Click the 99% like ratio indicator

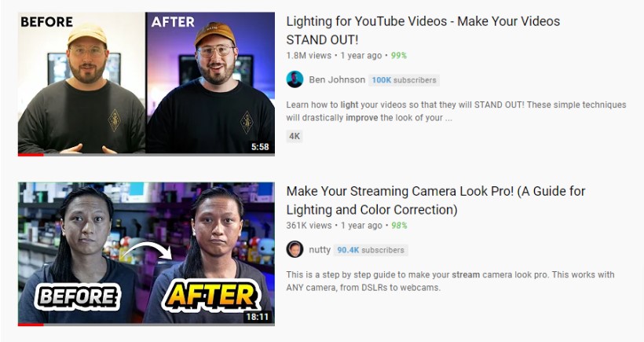pyautogui.click(x=399, y=56)
